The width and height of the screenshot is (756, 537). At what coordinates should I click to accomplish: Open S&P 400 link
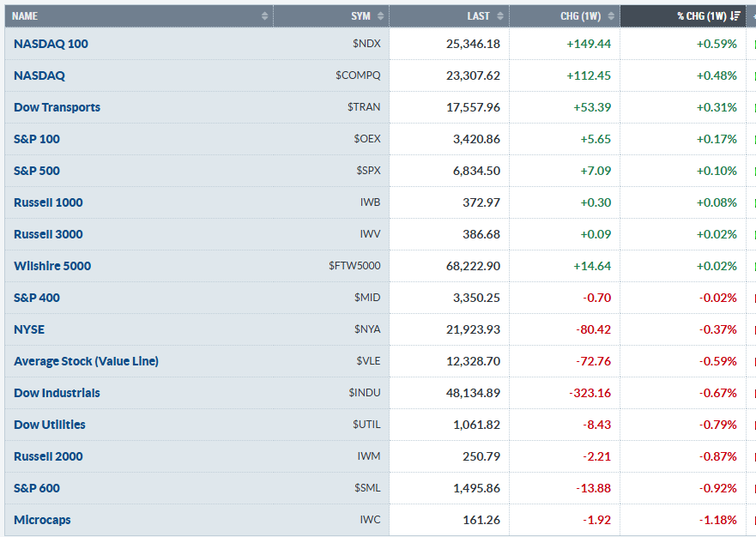coord(37,298)
